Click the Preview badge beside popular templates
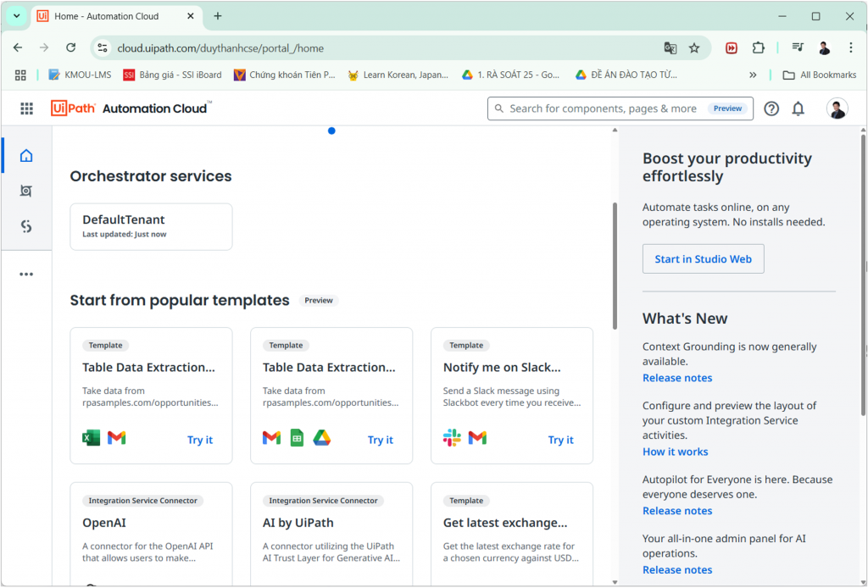This screenshot has width=868, height=588. [319, 301]
